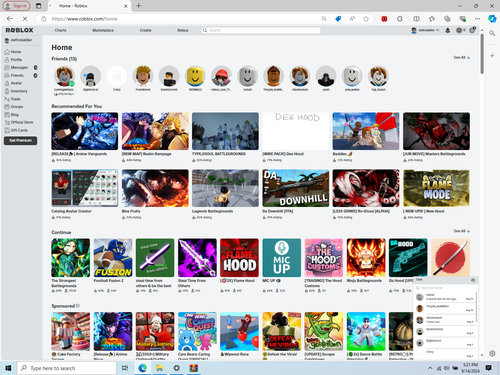This screenshot has height=375, width=500.
Task: Open the yellow smiley-head friend avatar
Action: pyautogui.click(x=195, y=76)
